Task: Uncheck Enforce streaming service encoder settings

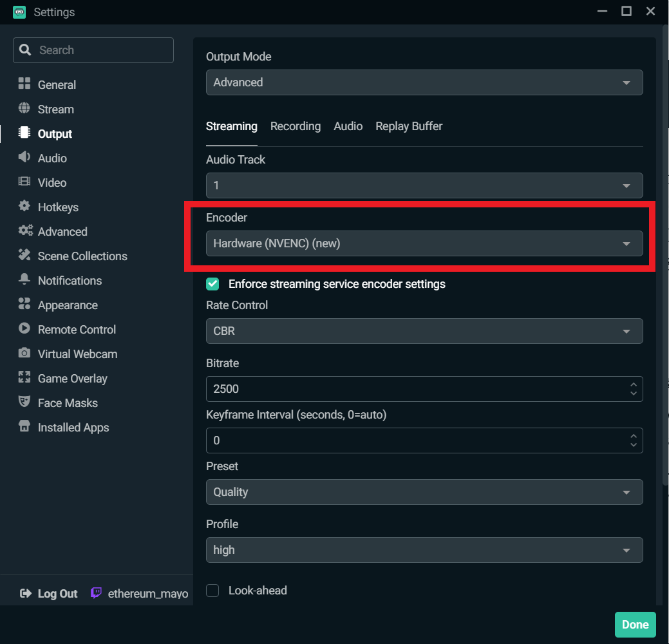Action: coord(212,284)
